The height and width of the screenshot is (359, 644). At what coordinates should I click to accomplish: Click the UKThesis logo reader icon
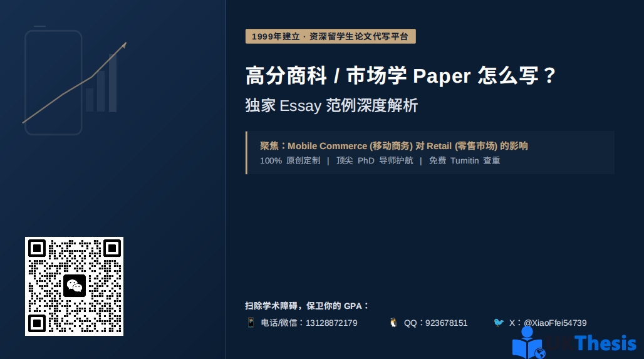tap(529, 343)
